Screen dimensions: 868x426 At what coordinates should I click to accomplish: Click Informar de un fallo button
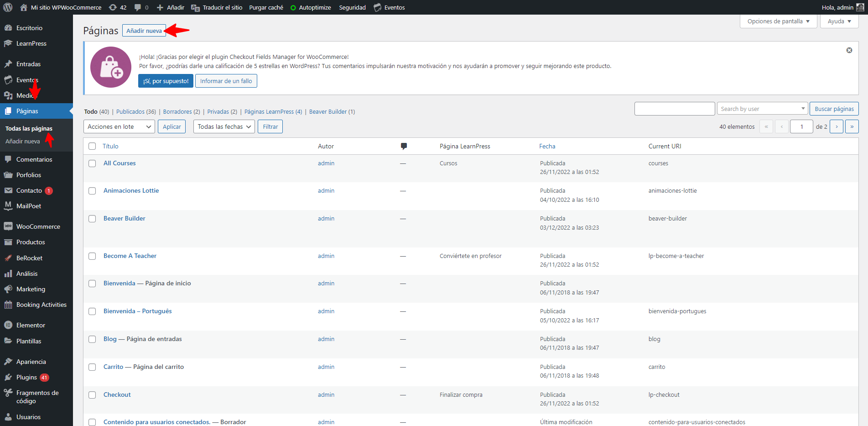pos(226,81)
